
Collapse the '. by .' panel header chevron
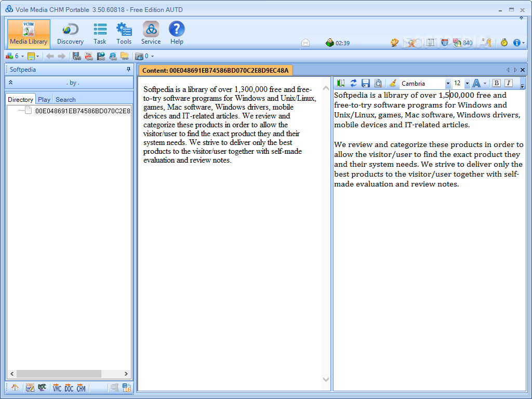(10, 82)
